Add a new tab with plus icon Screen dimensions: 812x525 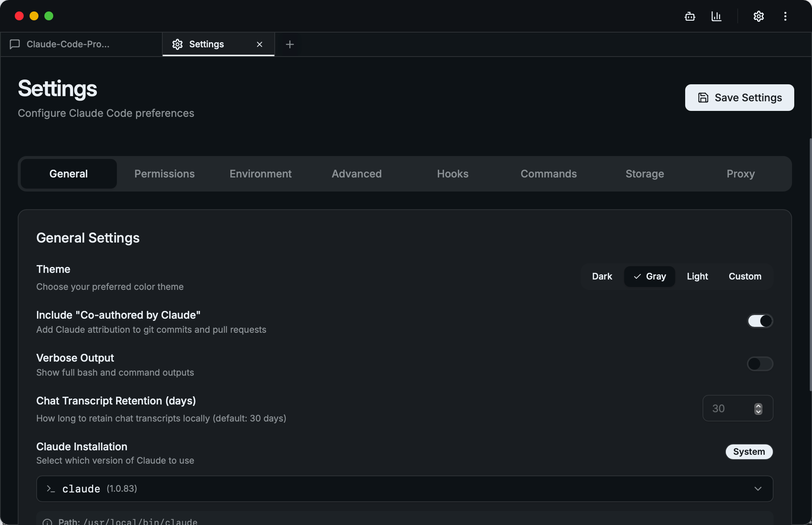tap(290, 44)
